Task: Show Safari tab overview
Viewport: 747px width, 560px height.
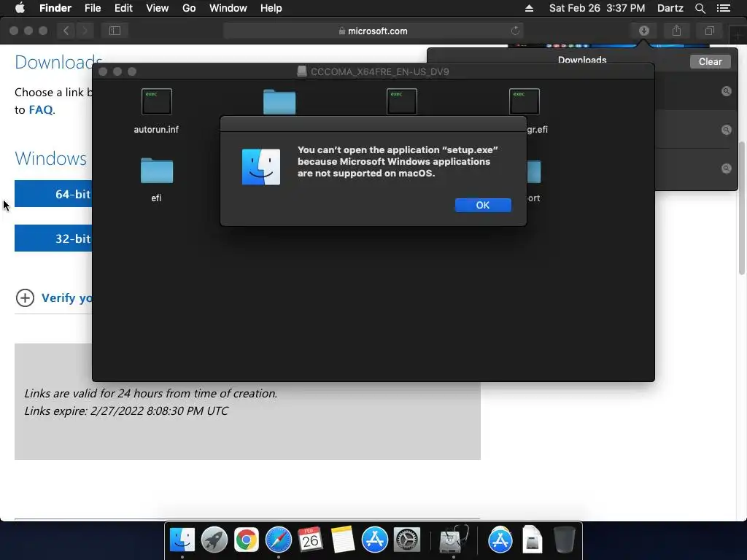Action: click(709, 31)
